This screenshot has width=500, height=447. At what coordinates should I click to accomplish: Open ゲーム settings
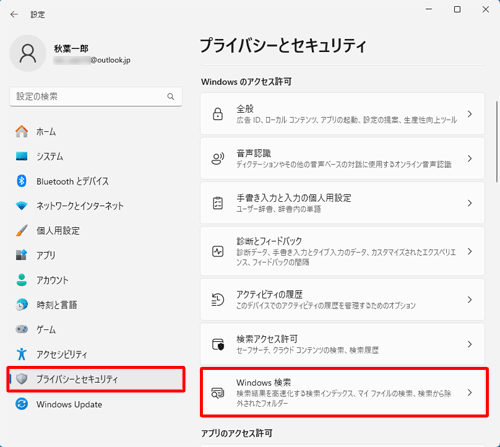(96, 329)
